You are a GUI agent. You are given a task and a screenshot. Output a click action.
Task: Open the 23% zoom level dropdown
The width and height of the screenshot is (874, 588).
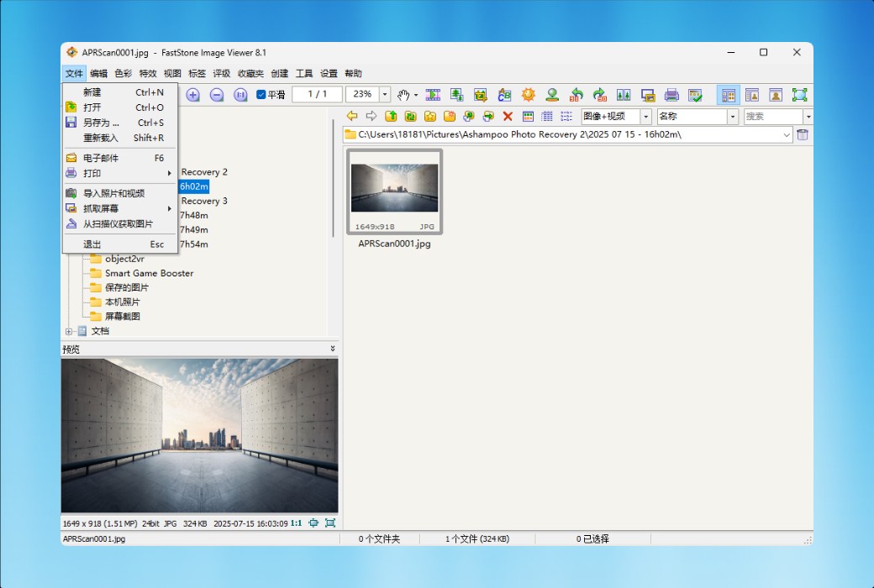point(385,94)
